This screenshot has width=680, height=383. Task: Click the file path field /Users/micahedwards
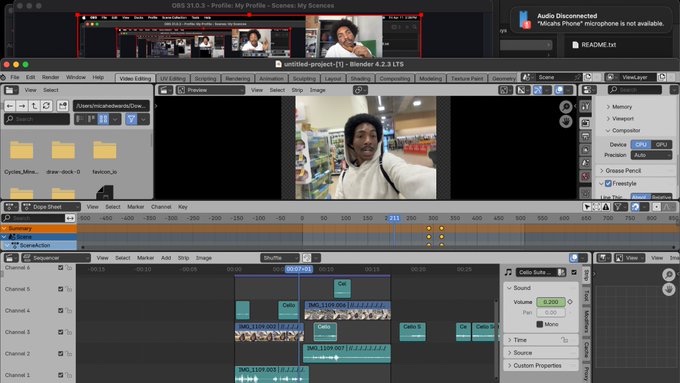coord(112,105)
